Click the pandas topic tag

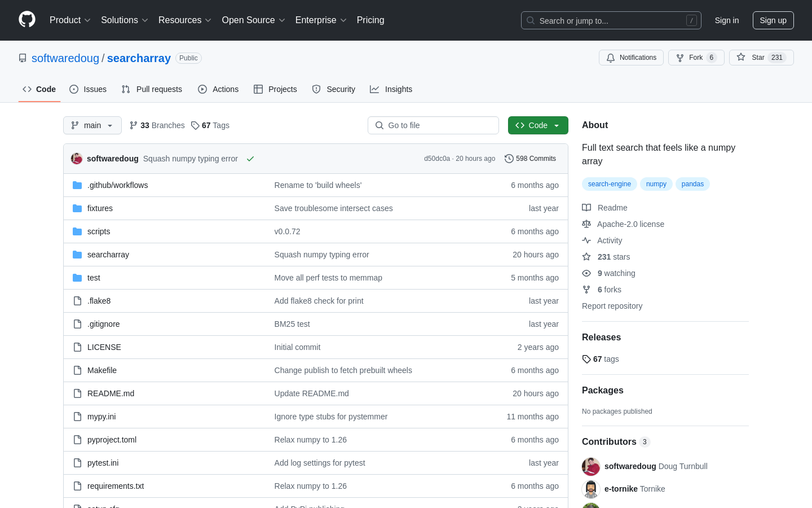click(692, 184)
